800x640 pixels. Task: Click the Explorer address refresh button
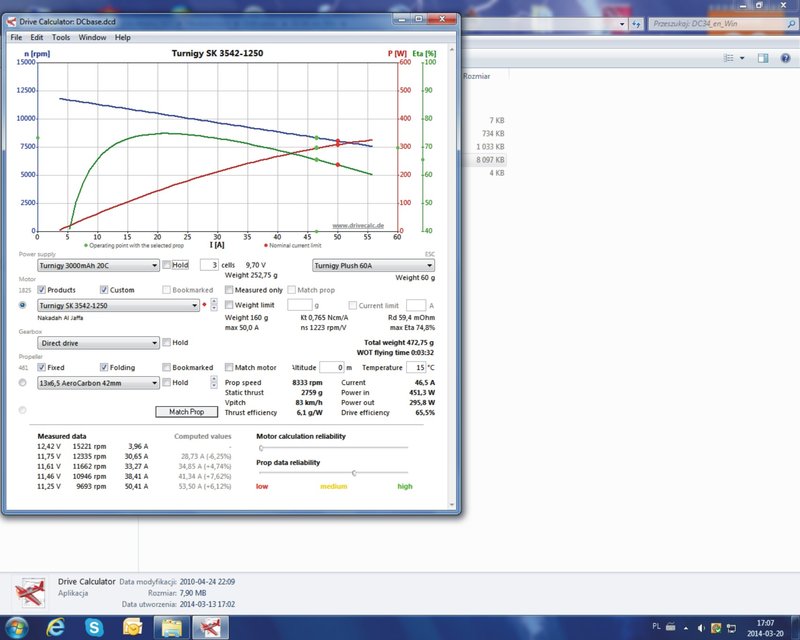[636, 23]
